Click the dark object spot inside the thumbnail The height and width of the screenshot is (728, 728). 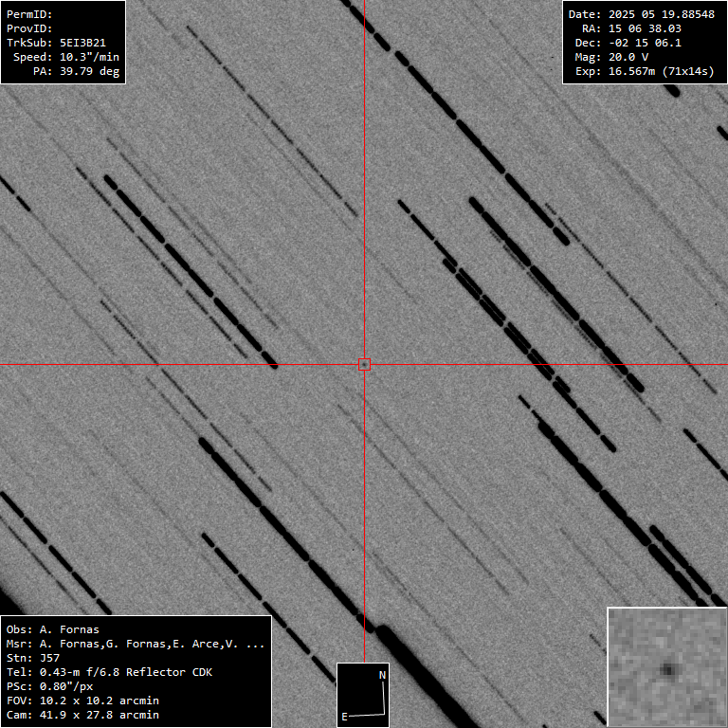(x=668, y=669)
